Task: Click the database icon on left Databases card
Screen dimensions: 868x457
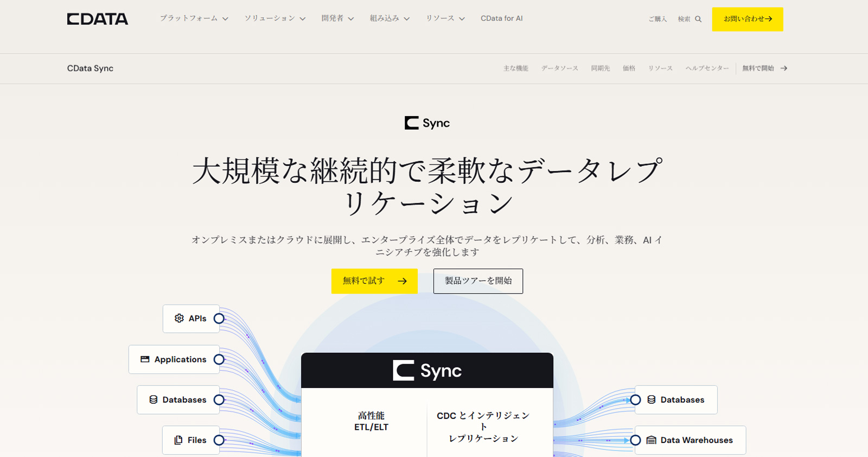Action: (154, 400)
